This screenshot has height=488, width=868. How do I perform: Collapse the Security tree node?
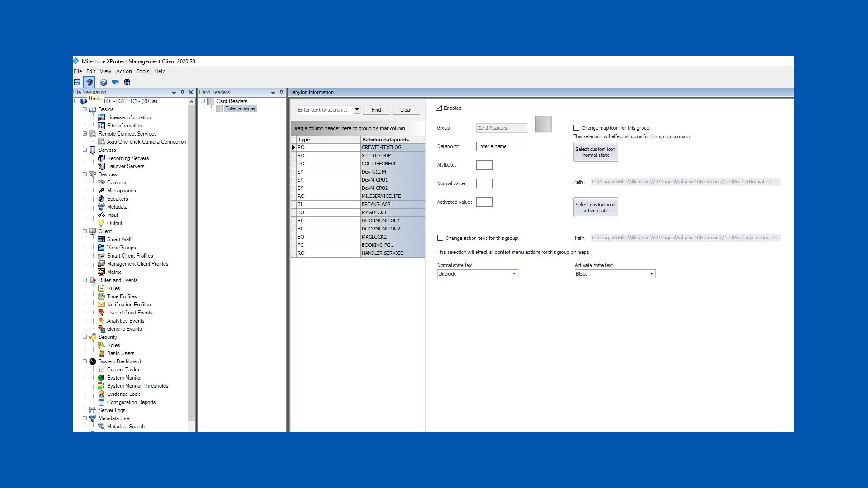(85, 337)
